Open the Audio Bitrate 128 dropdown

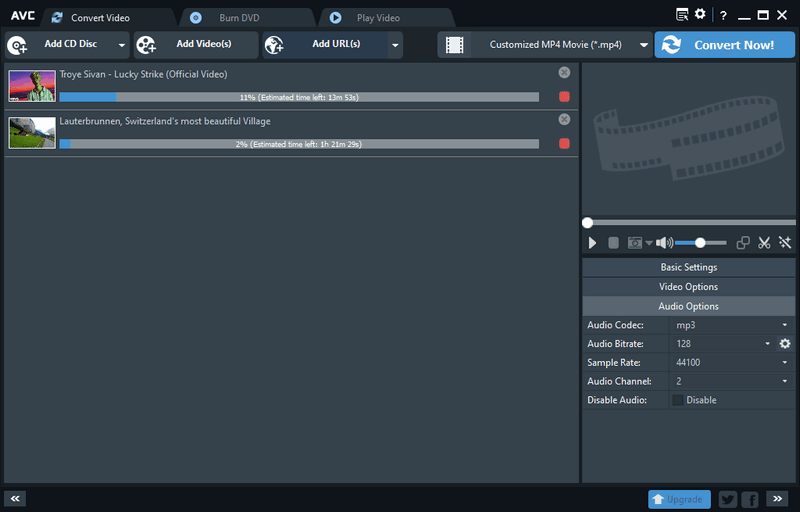pyautogui.click(x=723, y=344)
